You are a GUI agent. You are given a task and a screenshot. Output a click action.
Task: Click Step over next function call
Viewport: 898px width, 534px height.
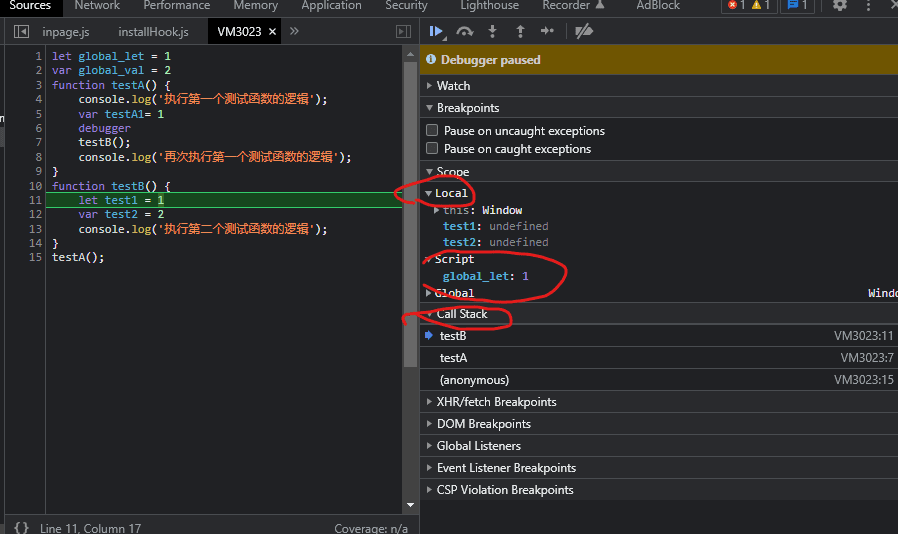tap(465, 32)
